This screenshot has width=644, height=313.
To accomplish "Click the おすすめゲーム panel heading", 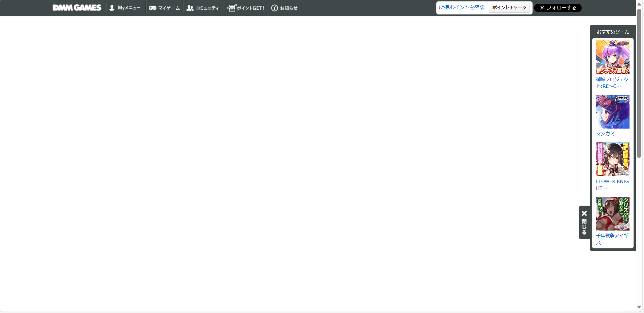I will pos(613,32).
